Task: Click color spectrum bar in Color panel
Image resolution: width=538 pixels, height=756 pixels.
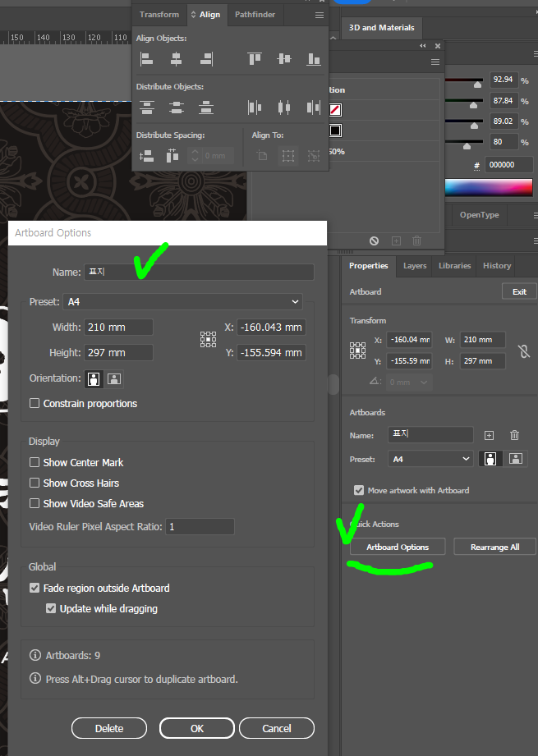Action: [x=488, y=187]
